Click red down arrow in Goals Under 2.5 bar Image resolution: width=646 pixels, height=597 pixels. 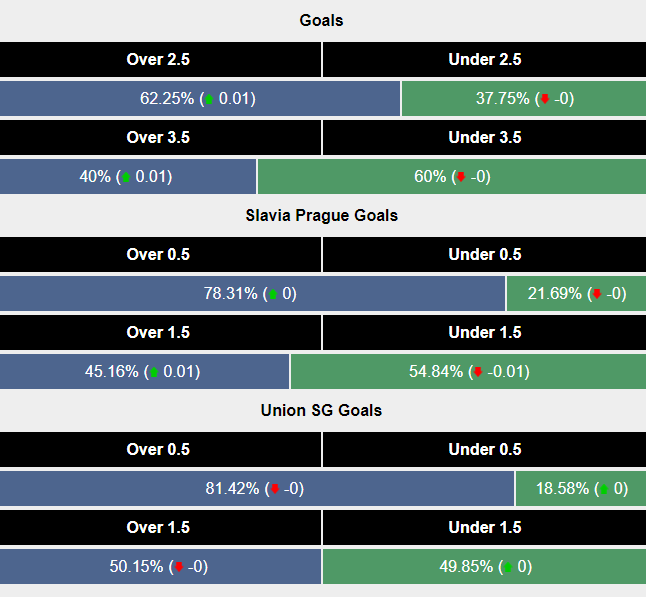click(545, 99)
